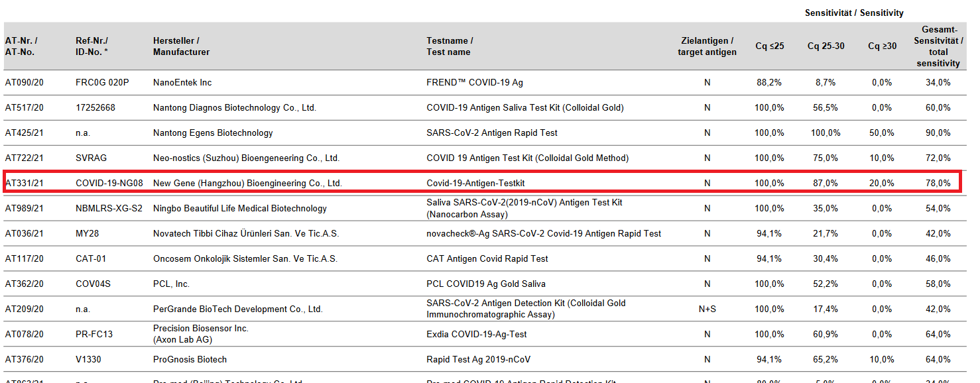The height and width of the screenshot is (383, 980).
Task: Select the CAT-01 reference cell
Action: click(91, 259)
